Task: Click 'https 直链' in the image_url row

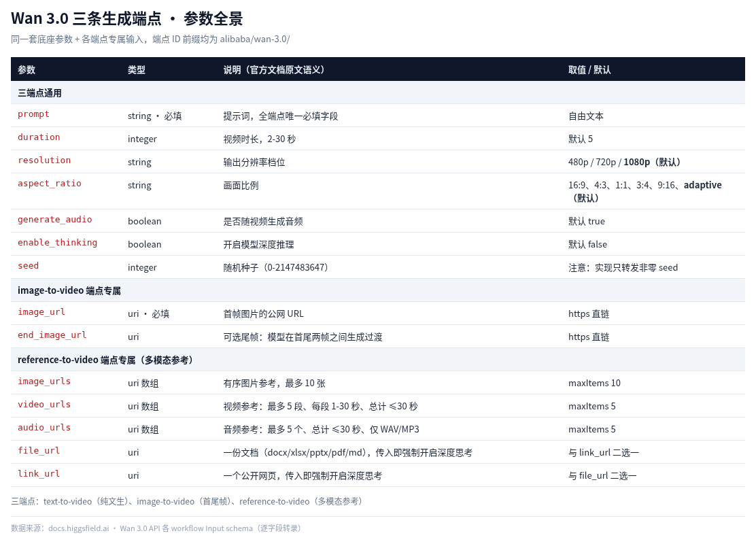Action: point(589,314)
